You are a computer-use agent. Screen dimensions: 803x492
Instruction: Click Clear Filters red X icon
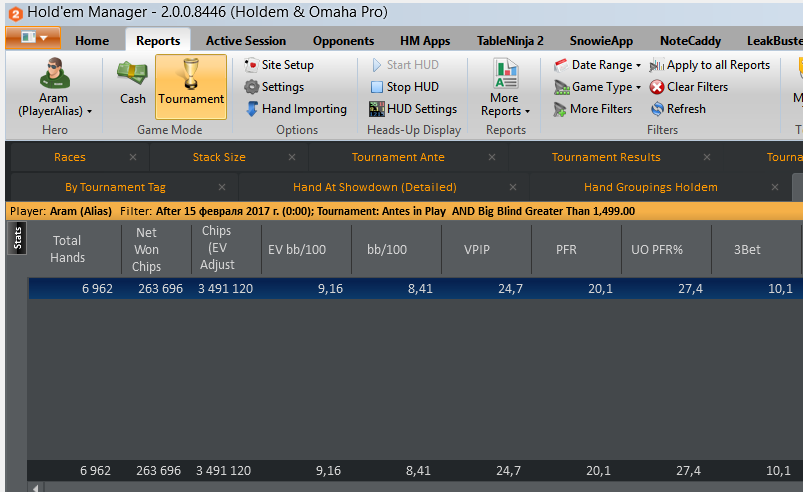(657, 87)
